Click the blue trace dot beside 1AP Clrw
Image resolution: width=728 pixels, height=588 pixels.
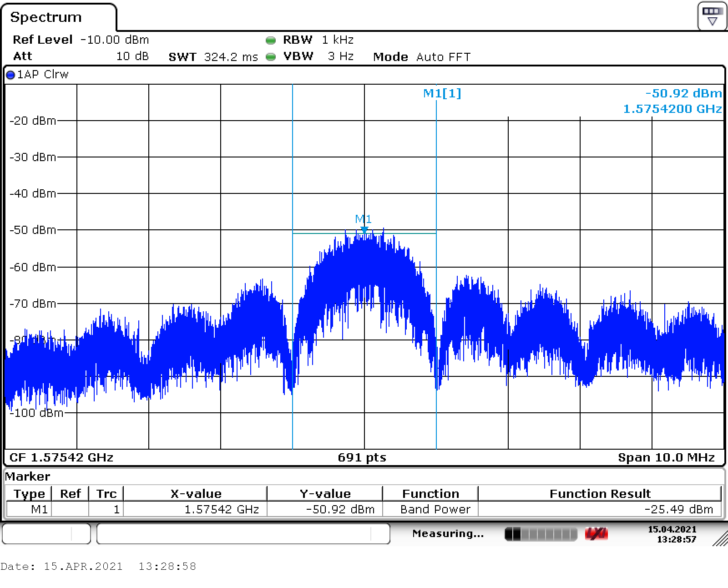coord(10,75)
